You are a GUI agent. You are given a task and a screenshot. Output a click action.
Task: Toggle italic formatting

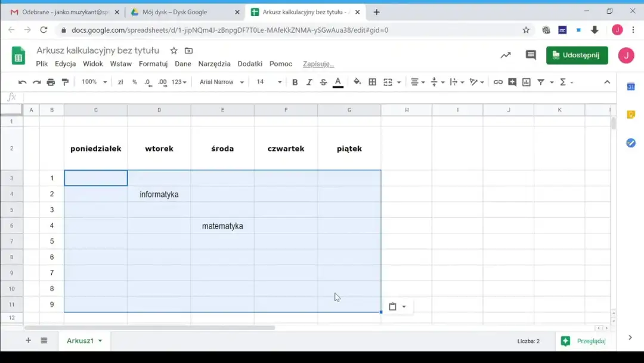pyautogui.click(x=308, y=82)
